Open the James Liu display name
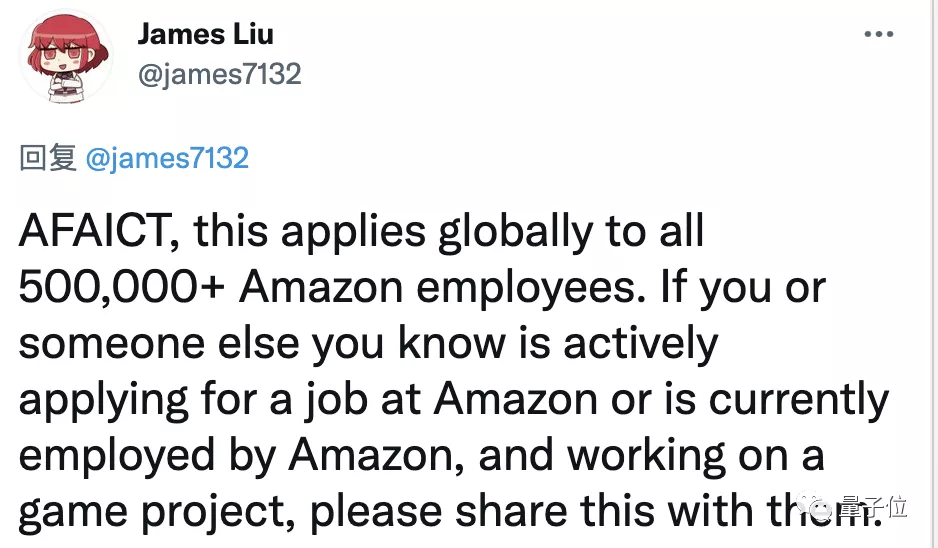Screen dimensions: 938x548 coord(205,34)
